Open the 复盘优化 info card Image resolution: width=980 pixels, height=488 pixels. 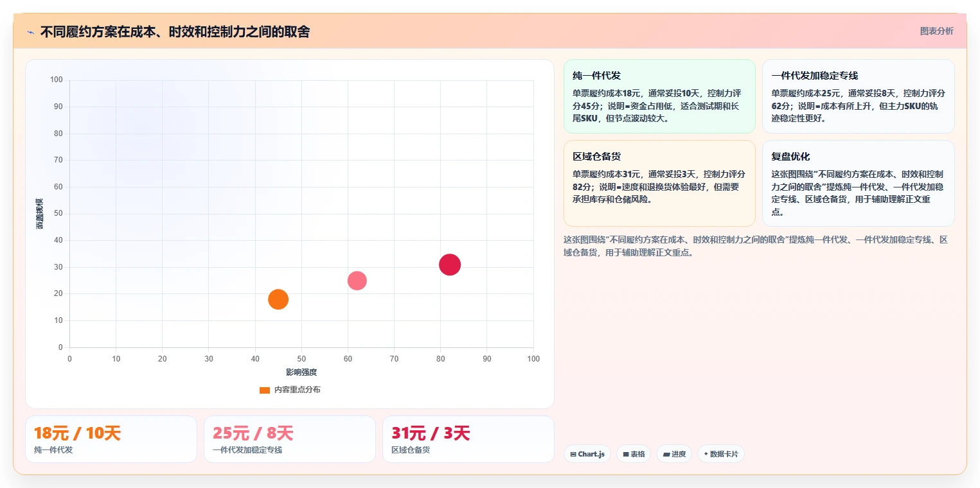point(858,183)
